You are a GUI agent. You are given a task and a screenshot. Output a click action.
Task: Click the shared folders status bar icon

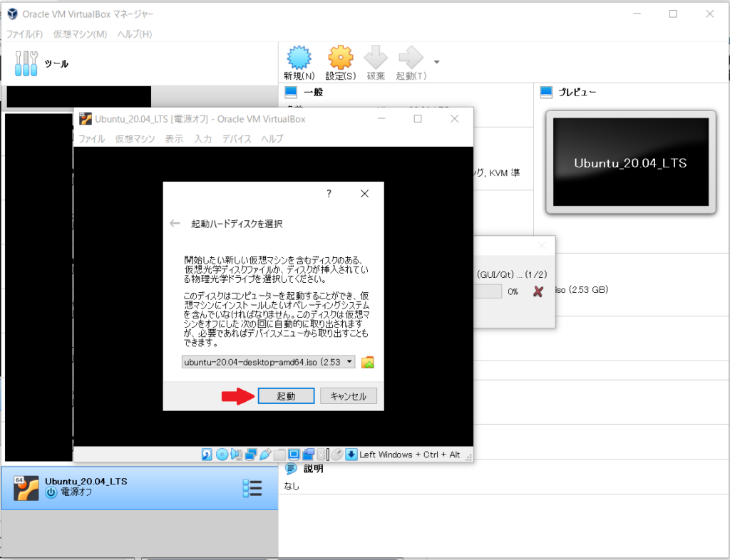click(279, 455)
